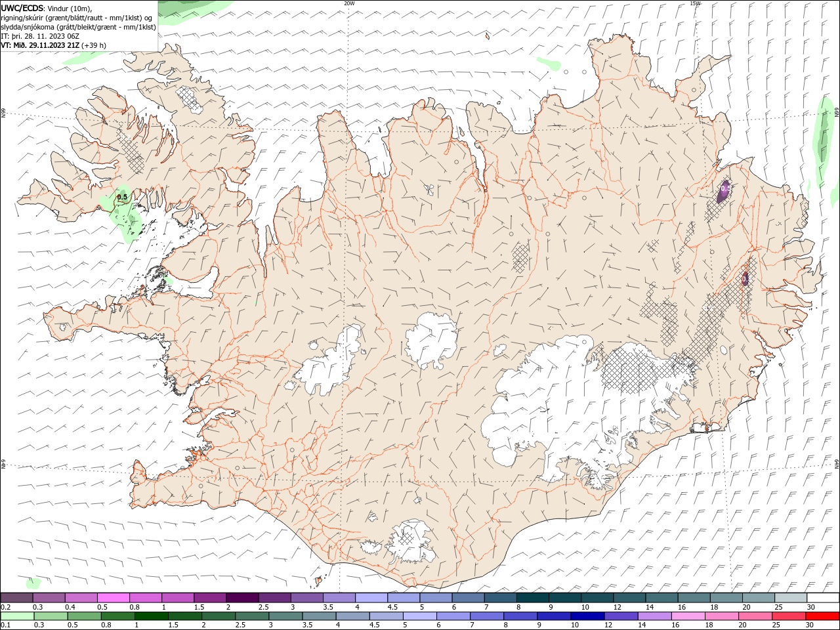The image size is (840, 630).
Task: Click the white 30 swatch in upper legend row
Action: [x=822, y=598]
